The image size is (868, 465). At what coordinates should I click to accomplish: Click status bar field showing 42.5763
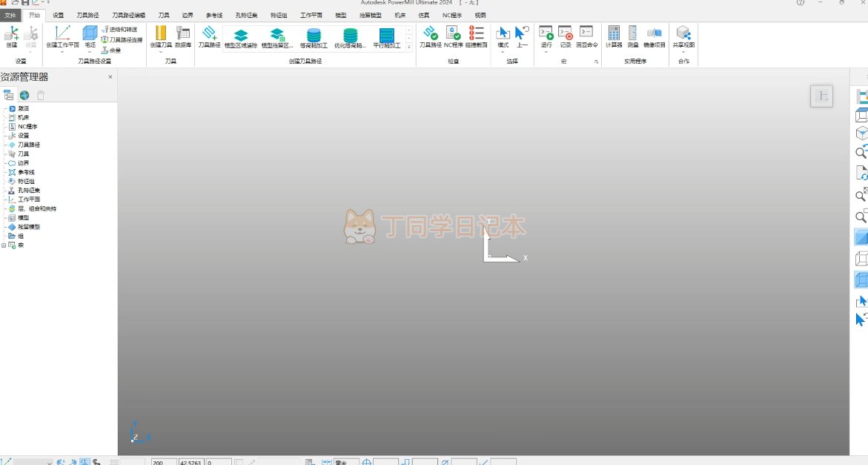coord(191,462)
